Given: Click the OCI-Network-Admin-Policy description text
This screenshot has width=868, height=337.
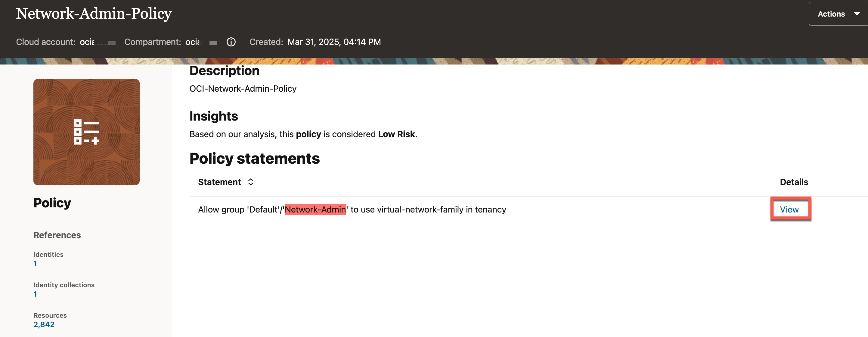Looking at the screenshot, I should [x=243, y=88].
